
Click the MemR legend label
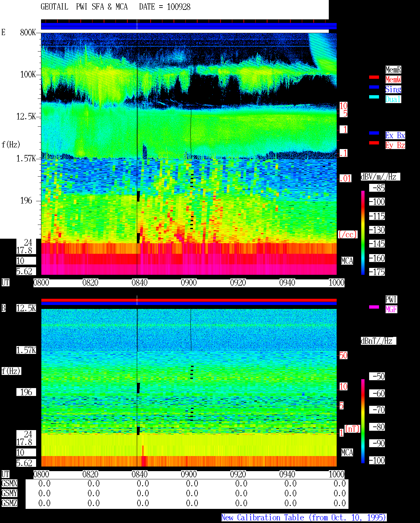[393, 70]
